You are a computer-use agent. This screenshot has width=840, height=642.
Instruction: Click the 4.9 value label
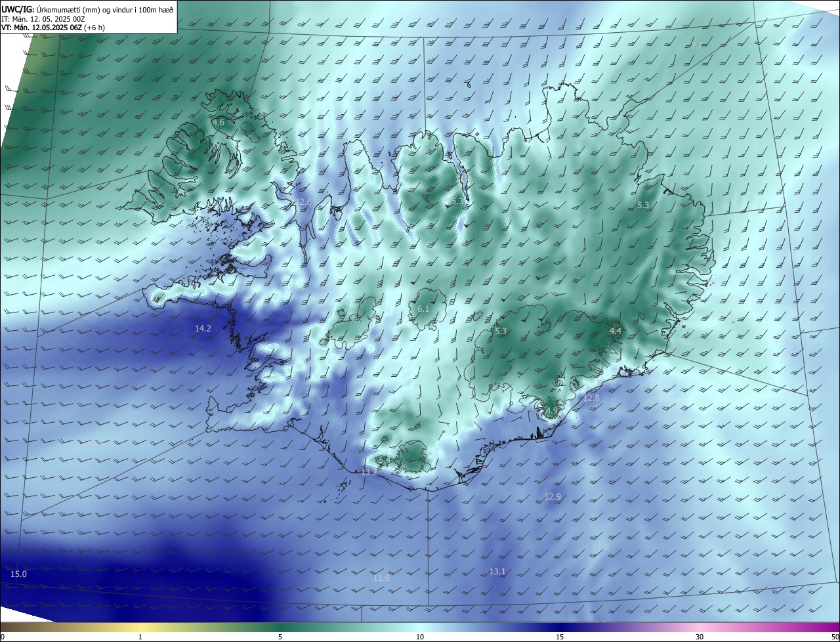(551, 410)
